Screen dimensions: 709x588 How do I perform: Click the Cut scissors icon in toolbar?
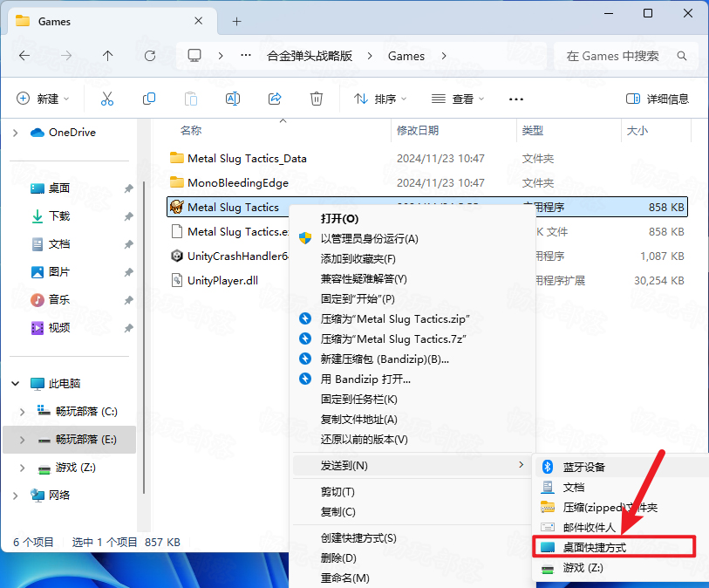coord(107,99)
